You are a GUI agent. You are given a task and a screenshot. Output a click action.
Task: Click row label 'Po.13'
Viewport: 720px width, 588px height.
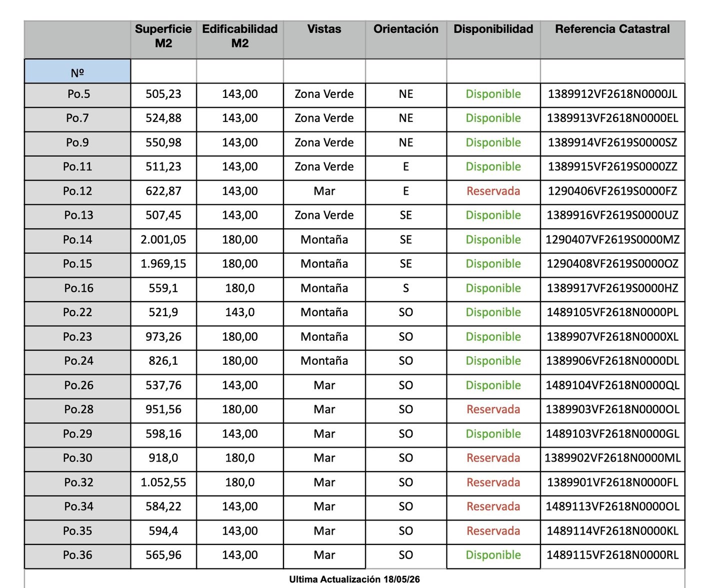(79, 215)
